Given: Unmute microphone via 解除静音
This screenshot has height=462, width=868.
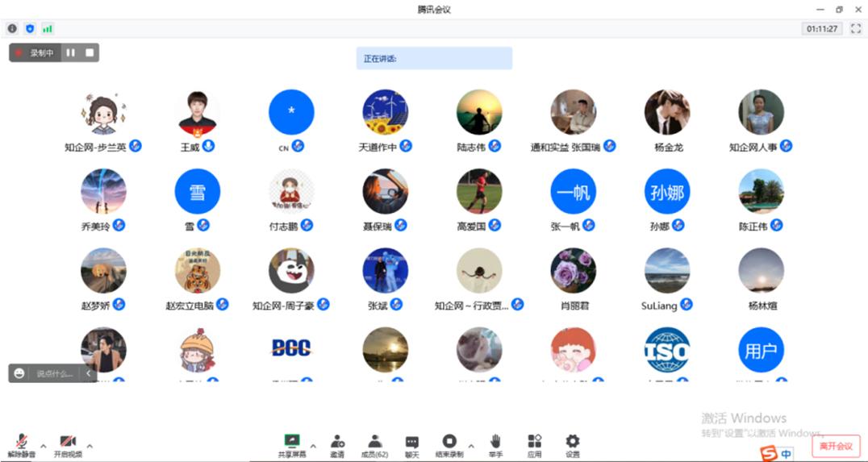Looking at the screenshot, I should [22, 446].
